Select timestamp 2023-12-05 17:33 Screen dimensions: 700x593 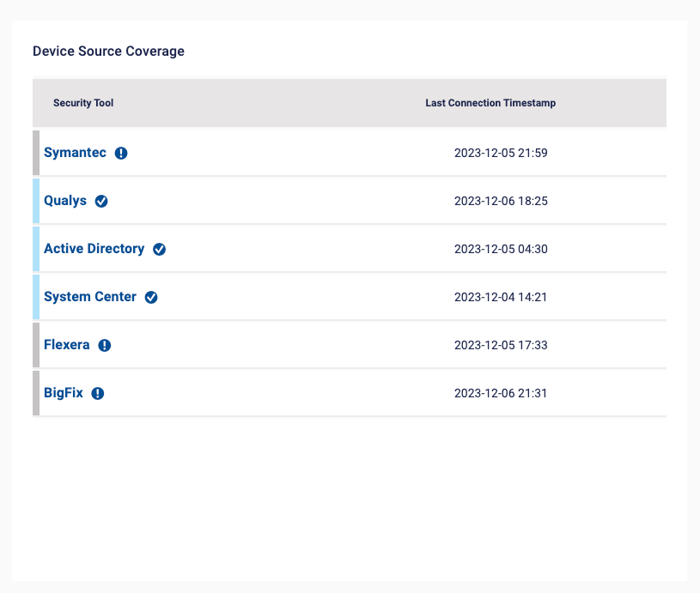501,345
